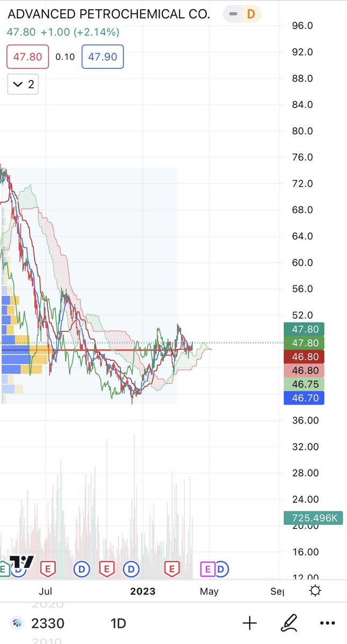The width and height of the screenshot is (347, 644).
Task: Open the three-dots more menu
Action: [x=327, y=623]
